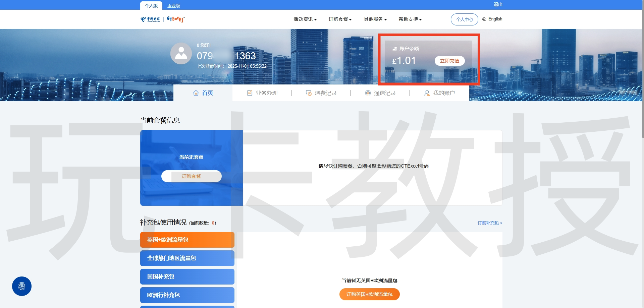Screen dimensions: 644x308
Task: Click the 我的账户 user icon
Action: click(426, 93)
